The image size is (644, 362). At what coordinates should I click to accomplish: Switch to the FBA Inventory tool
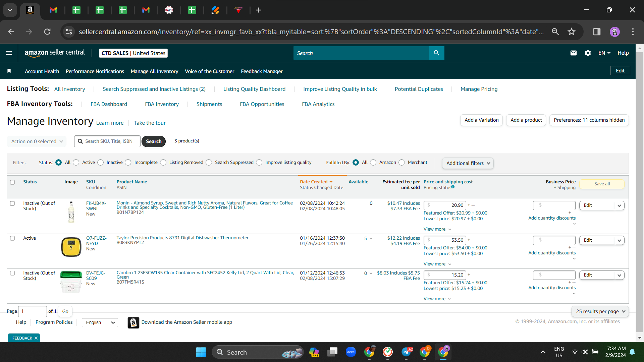pos(162,104)
